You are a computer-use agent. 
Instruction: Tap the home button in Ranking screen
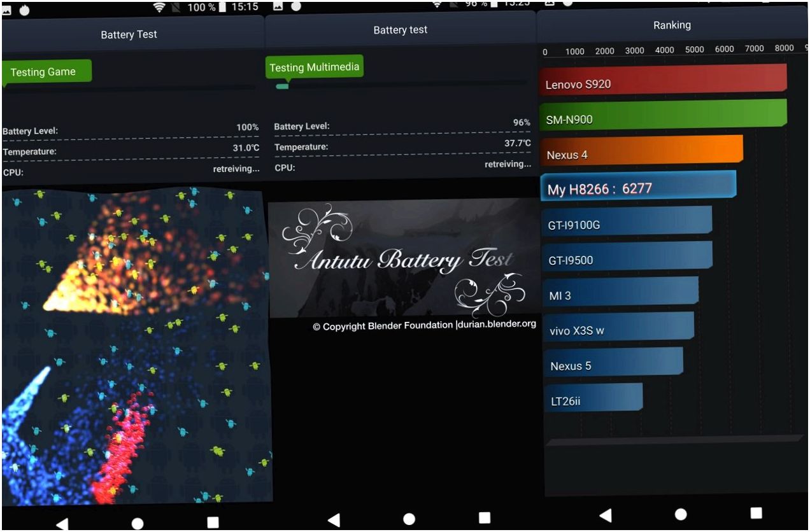681,514
